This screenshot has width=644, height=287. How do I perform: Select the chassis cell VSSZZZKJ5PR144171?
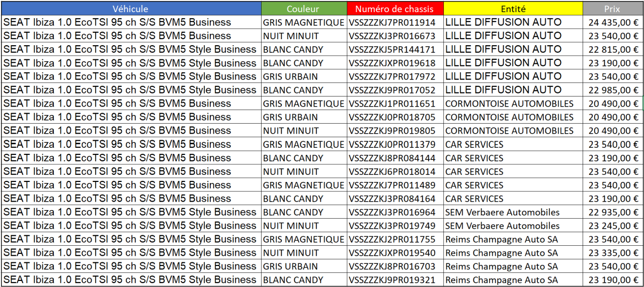click(395, 50)
